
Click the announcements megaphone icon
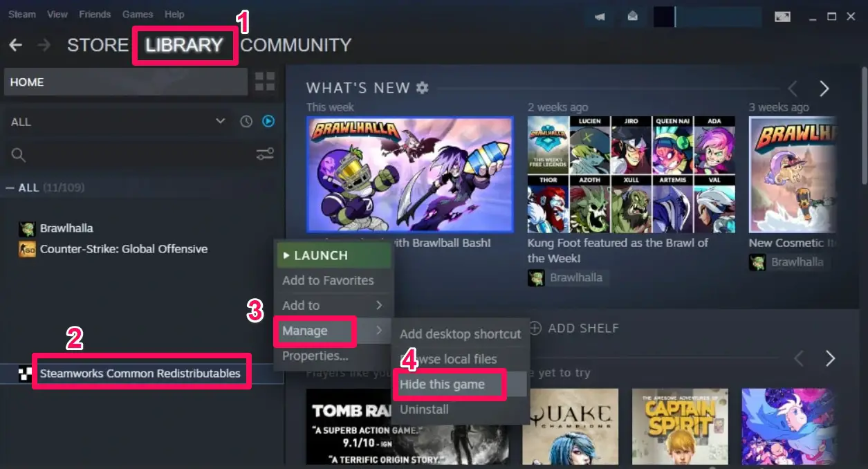600,17
